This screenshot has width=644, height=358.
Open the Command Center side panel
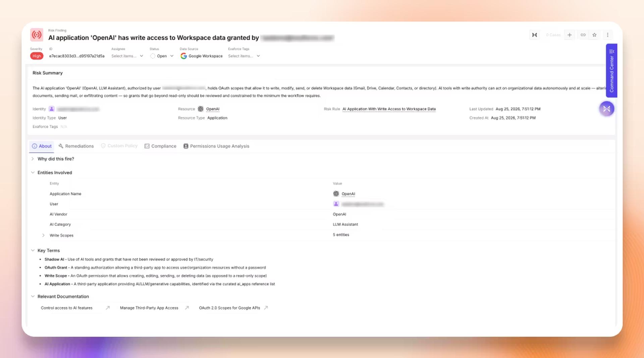611,70
